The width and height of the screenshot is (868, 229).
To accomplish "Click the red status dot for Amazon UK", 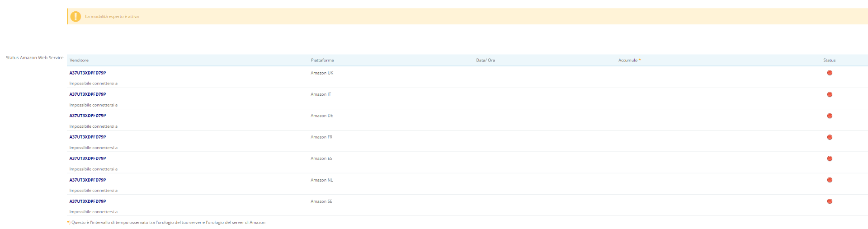I will tap(830, 73).
